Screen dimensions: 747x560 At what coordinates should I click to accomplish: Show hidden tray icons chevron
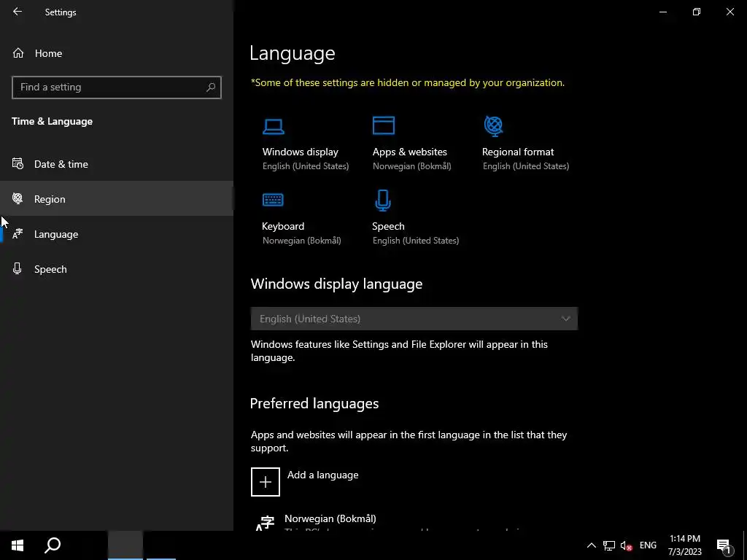[591, 545]
